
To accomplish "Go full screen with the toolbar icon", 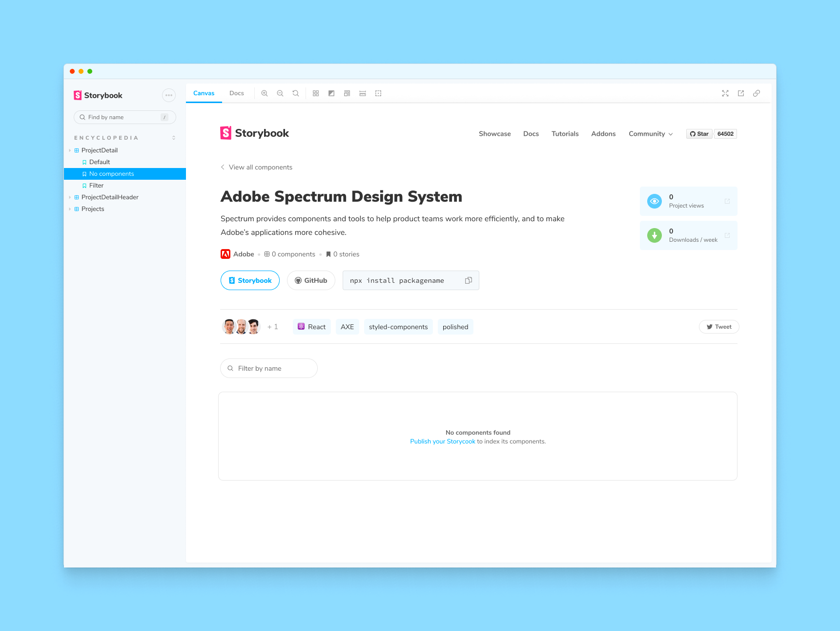I will click(x=725, y=93).
